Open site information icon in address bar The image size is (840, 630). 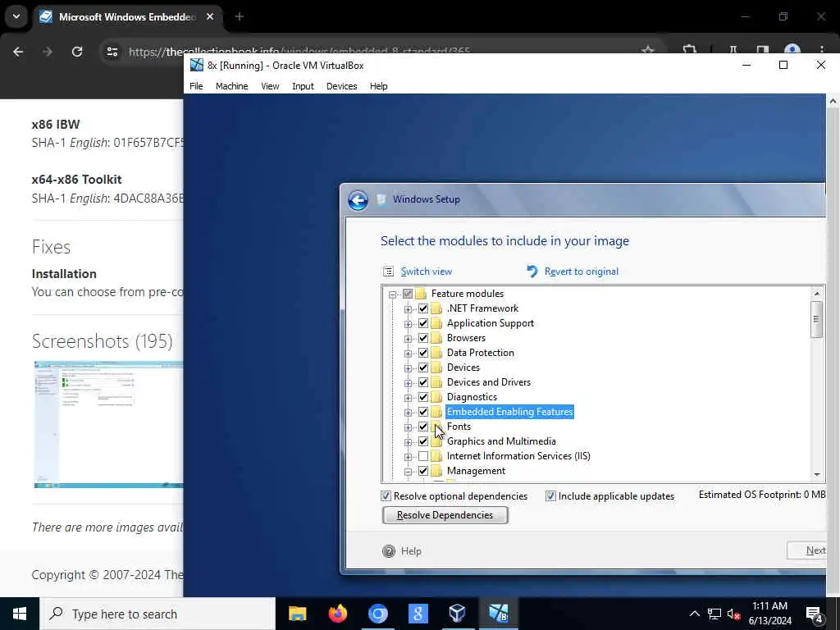(x=112, y=52)
